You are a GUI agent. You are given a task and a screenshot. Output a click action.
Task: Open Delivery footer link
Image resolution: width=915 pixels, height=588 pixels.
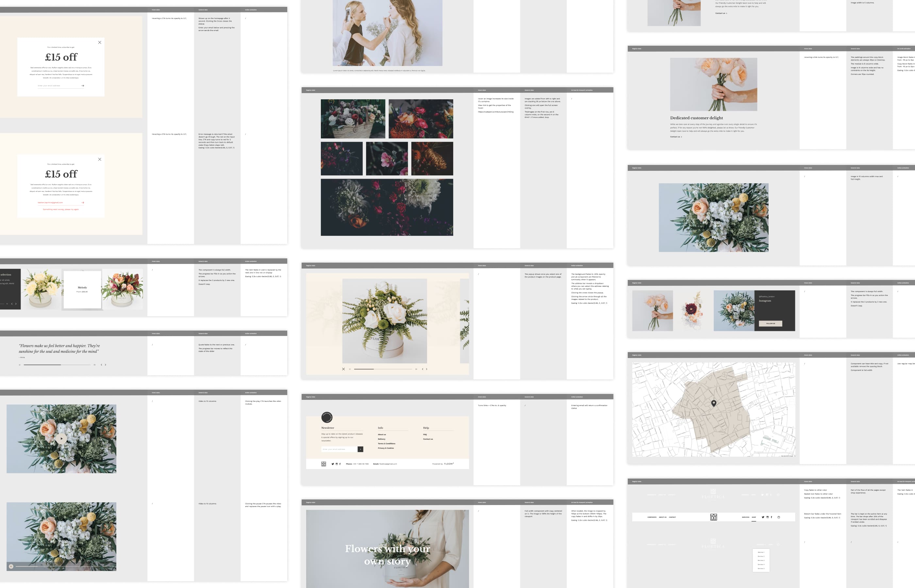pyautogui.click(x=381, y=439)
